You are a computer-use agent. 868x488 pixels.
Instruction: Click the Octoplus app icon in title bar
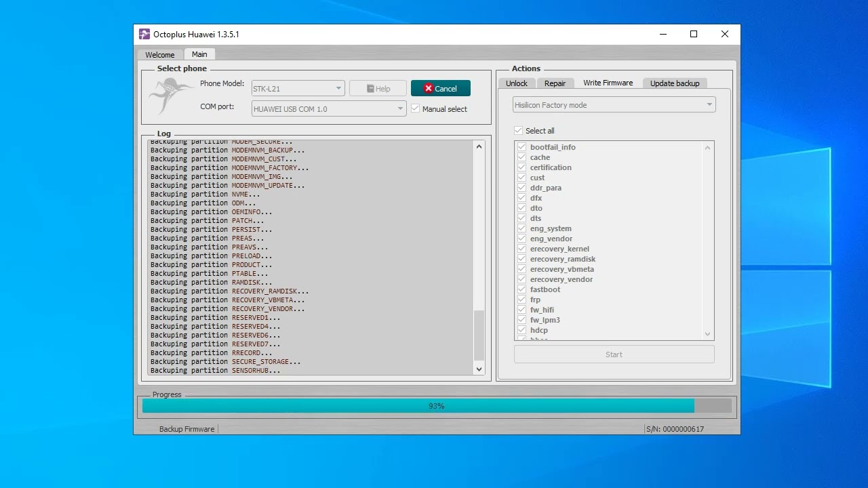(144, 34)
